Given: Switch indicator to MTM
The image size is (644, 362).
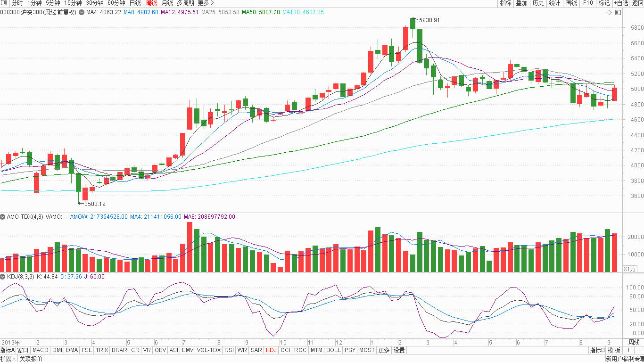Looking at the screenshot, I should coord(316,350).
